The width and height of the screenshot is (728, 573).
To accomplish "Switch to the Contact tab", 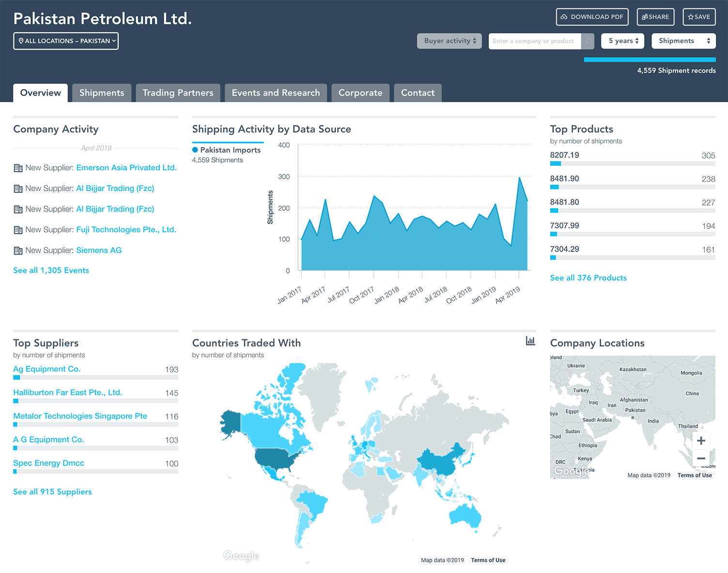I will pyautogui.click(x=418, y=93).
